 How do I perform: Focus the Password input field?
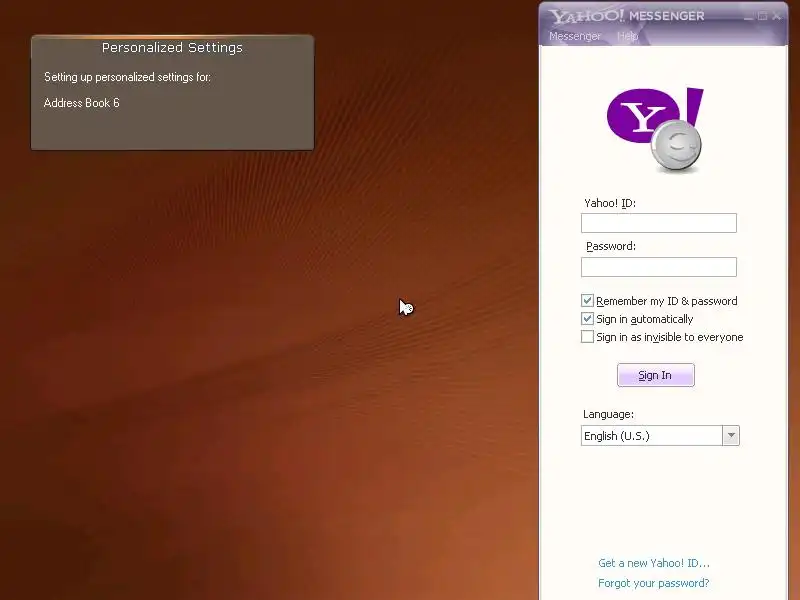(x=659, y=267)
